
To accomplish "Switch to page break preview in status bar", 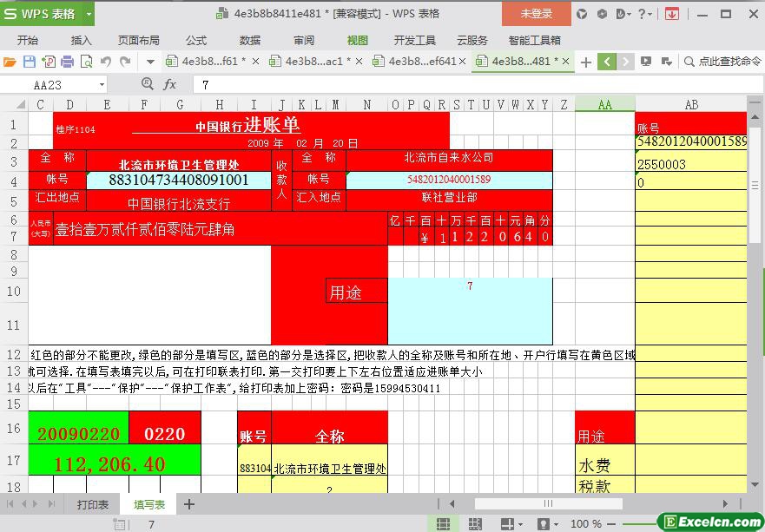I will tap(475, 523).
